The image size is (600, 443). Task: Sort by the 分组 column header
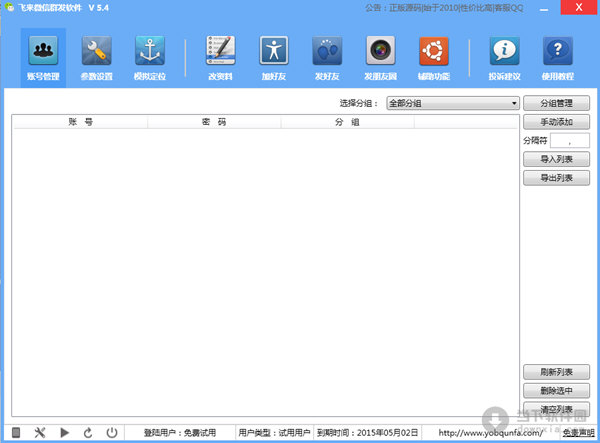coord(347,122)
